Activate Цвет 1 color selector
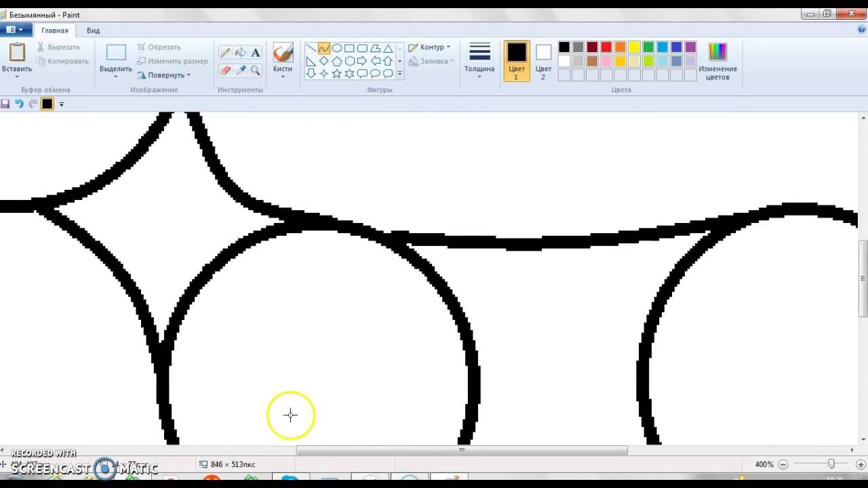Viewport: 868px width, 488px height. [x=517, y=61]
